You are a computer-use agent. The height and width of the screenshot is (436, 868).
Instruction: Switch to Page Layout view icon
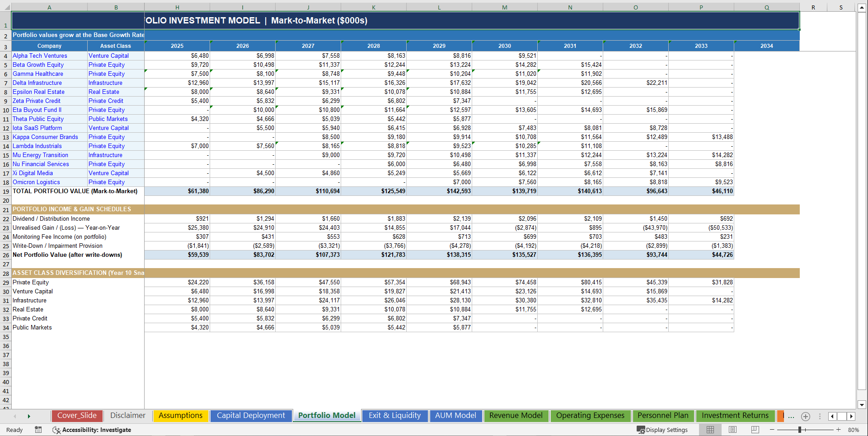click(732, 430)
